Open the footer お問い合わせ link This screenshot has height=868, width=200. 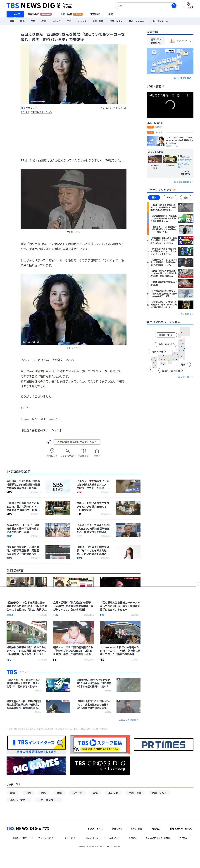coord(114,838)
